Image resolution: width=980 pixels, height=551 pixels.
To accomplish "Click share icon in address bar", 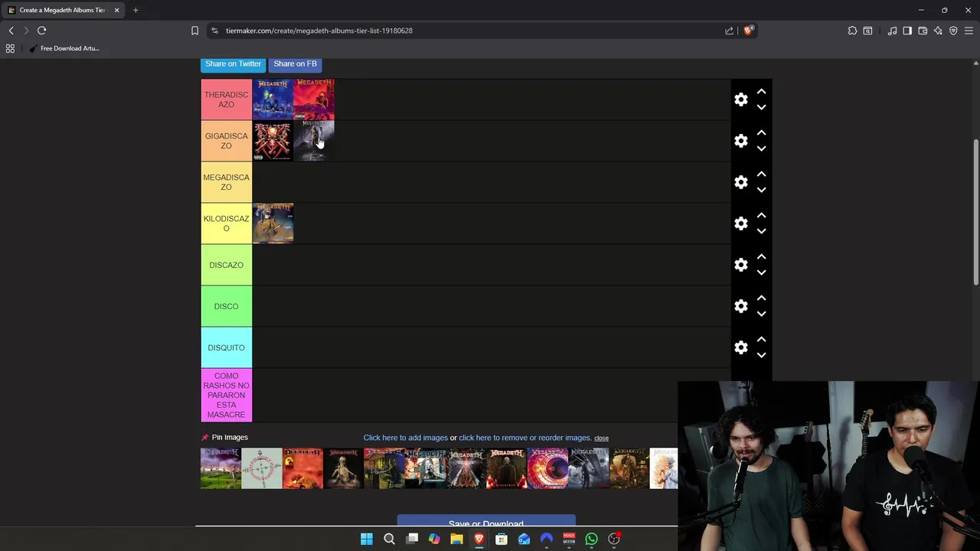I will pyautogui.click(x=729, y=31).
